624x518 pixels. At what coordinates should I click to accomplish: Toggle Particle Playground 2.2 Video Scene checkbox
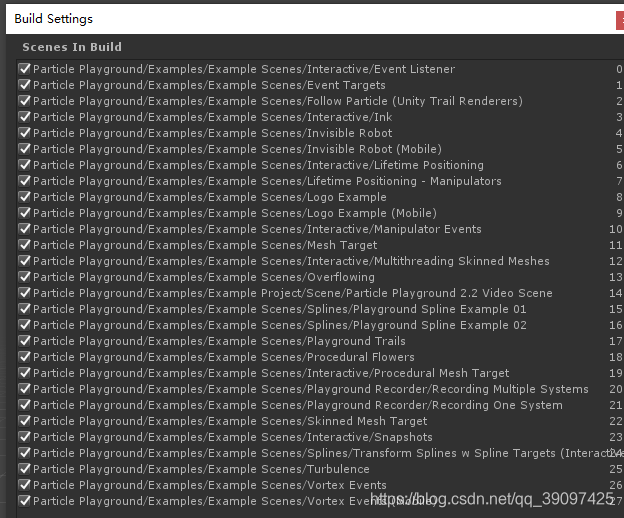point(25,293)
